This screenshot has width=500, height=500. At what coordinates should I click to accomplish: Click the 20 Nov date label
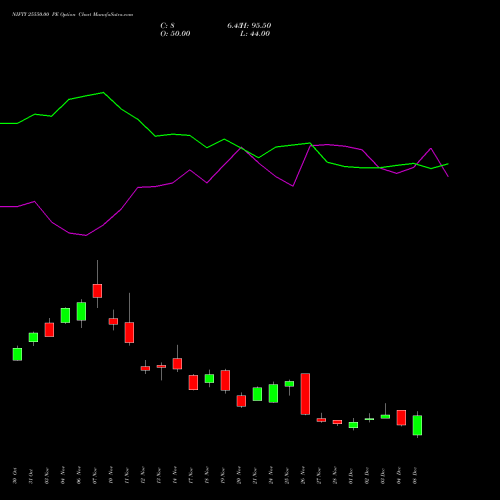[239, 476]
